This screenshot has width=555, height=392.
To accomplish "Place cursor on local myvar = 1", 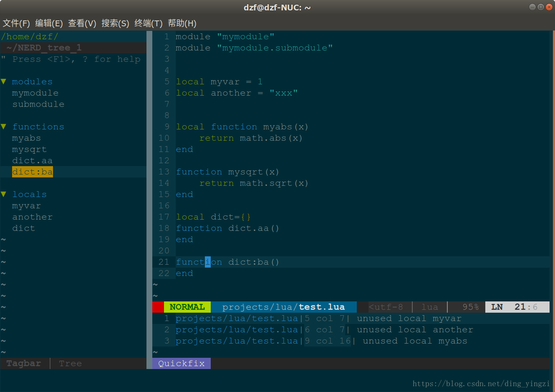I will tap(219, 82).
